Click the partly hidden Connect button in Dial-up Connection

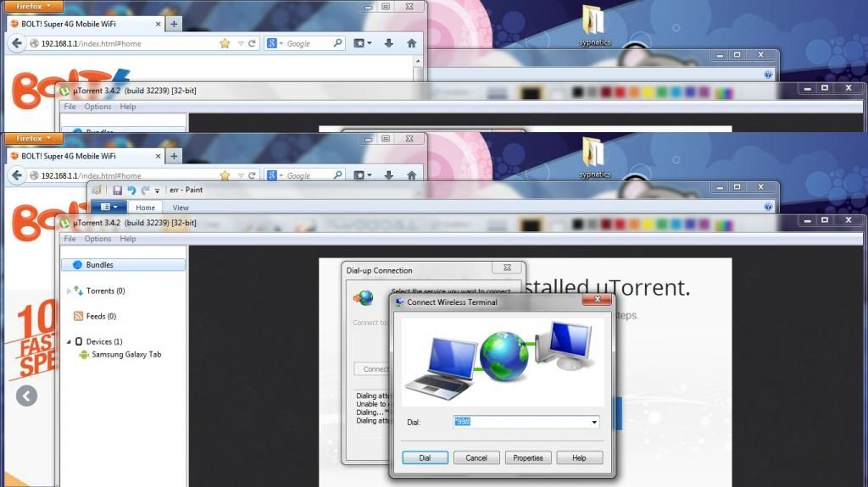pos(373,368)
